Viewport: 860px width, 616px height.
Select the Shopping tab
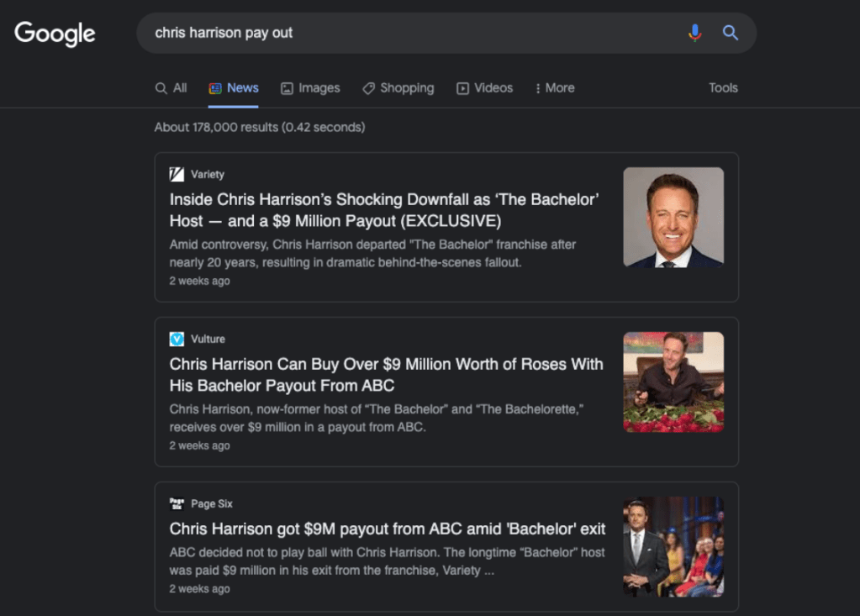click(398, 88)
